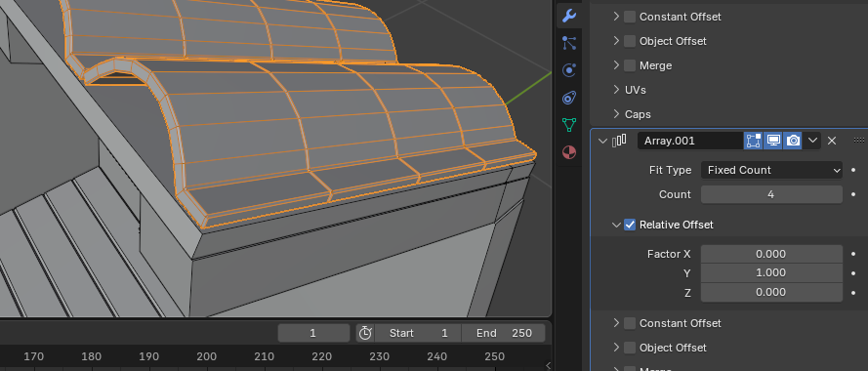The height and width of the screenshot is (371, 868).
Task: Collapse the Relative Offset section
Action: pyautogui.click(x=615, y=225)
